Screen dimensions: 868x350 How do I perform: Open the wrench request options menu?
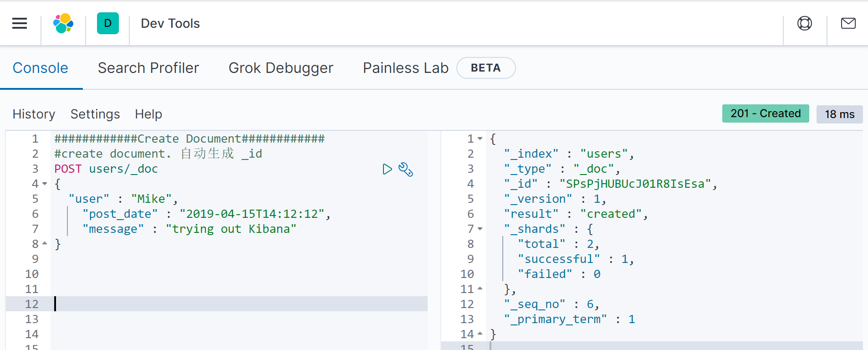[x=406, y=170]
